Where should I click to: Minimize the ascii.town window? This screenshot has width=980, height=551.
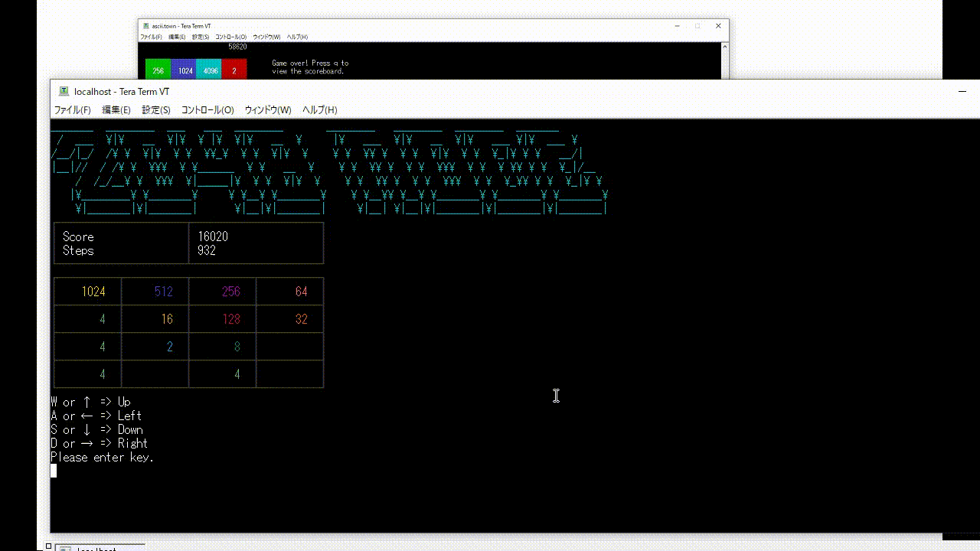678,26
